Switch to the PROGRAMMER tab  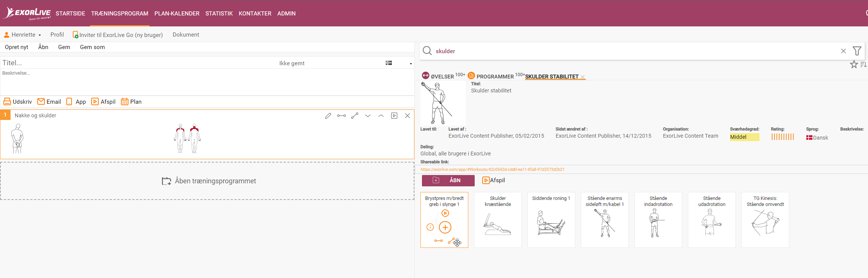pos(496,76)
